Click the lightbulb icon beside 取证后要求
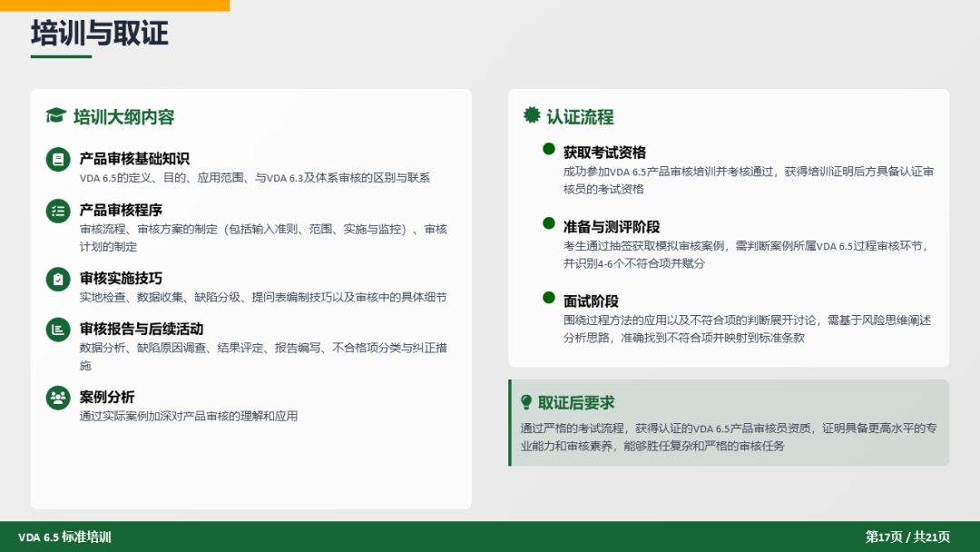Screen dimensions: 980x552 click(526, 402)
